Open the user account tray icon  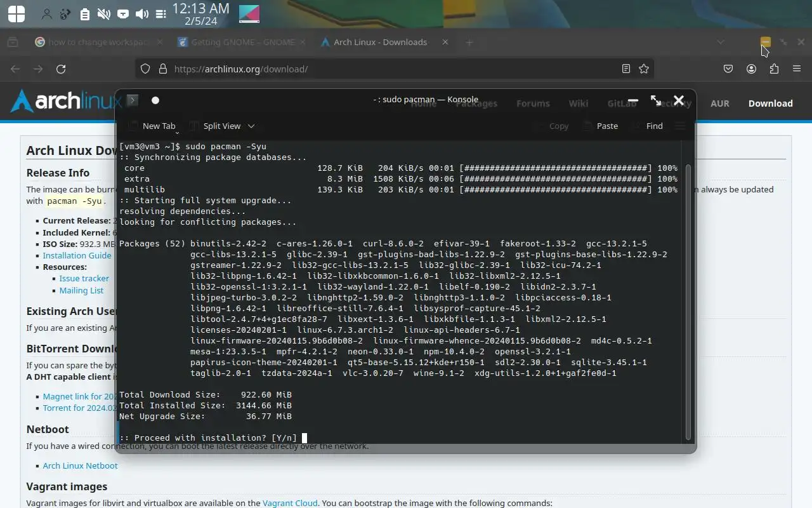46,13
